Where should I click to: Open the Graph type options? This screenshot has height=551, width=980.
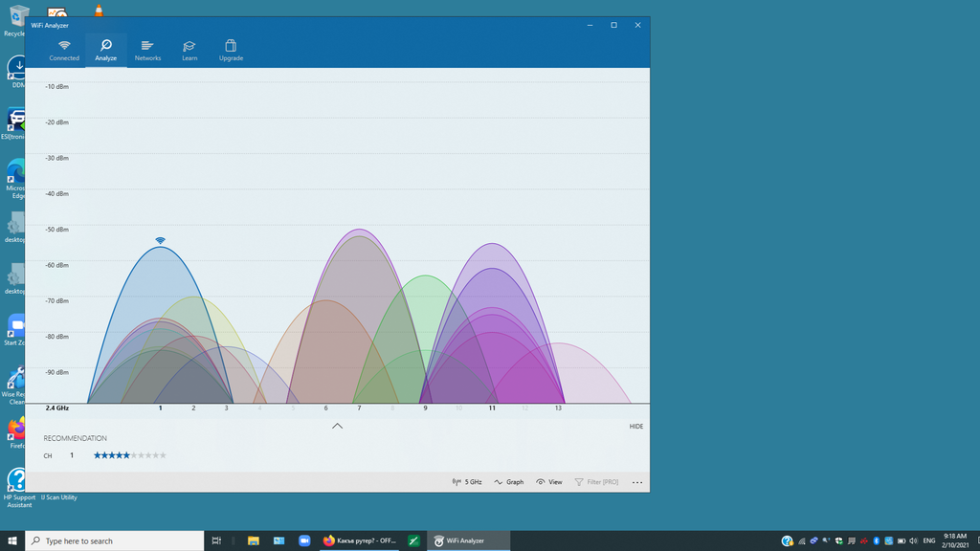tap(509, 482)
